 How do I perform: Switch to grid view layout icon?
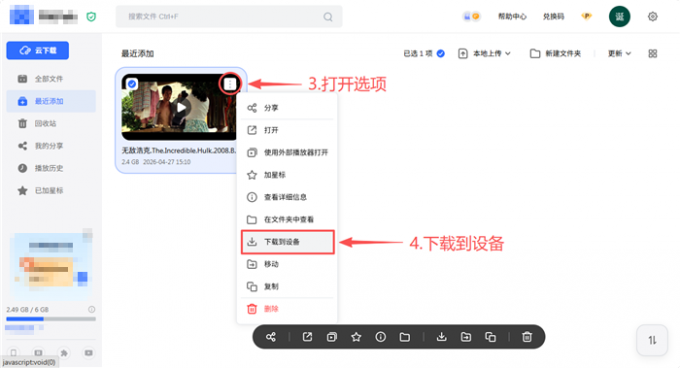tap(653, 54)
